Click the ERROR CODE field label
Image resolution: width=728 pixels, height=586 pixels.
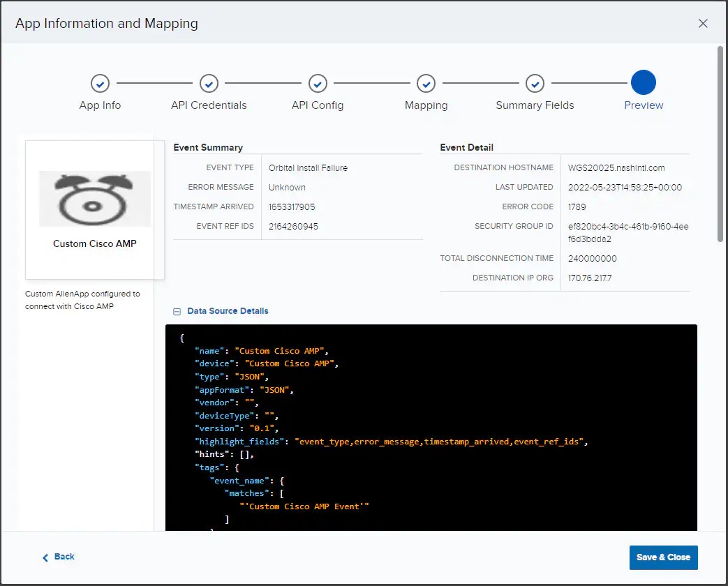coord(528,206)
